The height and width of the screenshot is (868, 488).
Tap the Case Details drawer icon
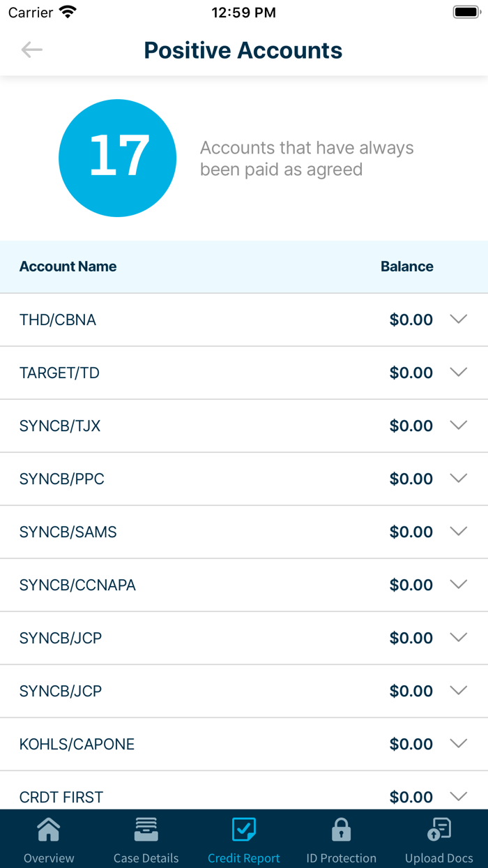pyautogui.click(x=146, y=830)
